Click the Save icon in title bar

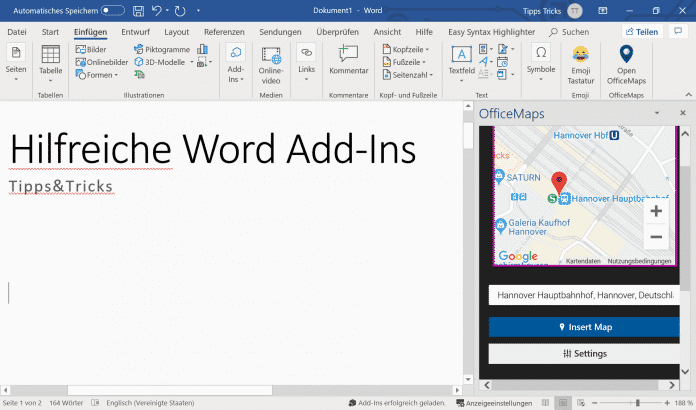pos(139,11)
